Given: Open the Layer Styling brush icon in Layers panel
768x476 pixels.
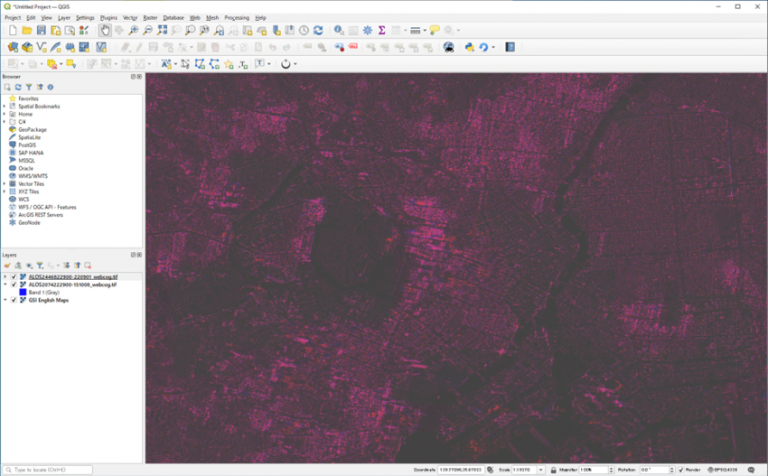Looking at the screenshot, I should 7,265.
